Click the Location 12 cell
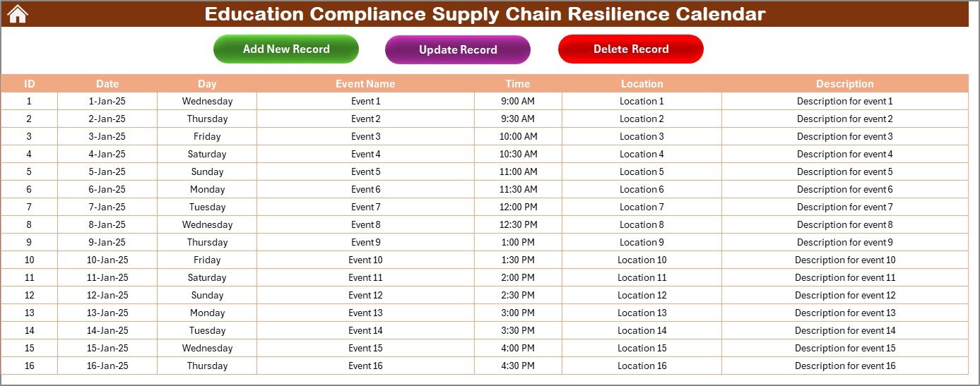Screen dimensions: 980x386 click(x=642, y=295)
